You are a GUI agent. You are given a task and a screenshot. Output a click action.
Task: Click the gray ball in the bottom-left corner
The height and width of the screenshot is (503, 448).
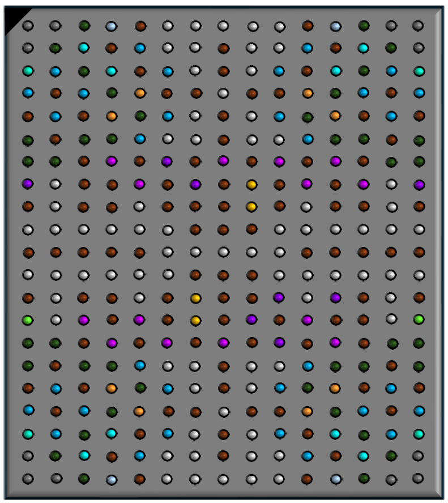point(28,479)
